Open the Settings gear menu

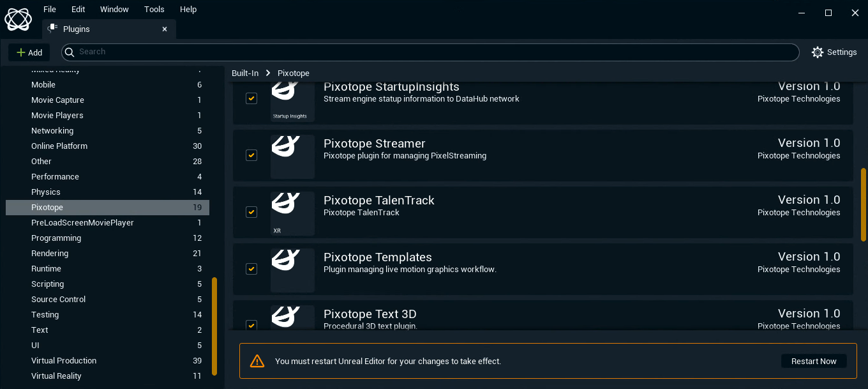(834, 52)
